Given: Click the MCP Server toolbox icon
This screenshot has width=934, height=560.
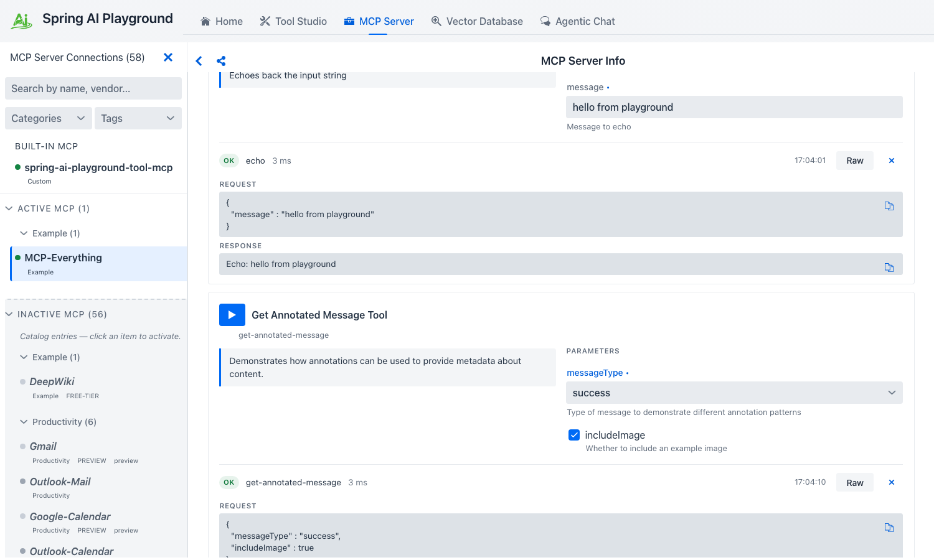Looking at the screenshot, I should point(349,21).
